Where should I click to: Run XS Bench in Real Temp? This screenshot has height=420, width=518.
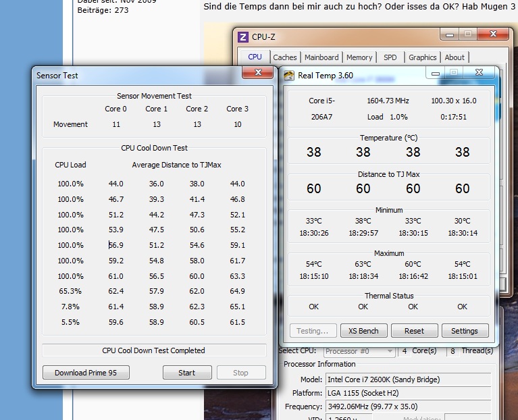pos(364,330)
